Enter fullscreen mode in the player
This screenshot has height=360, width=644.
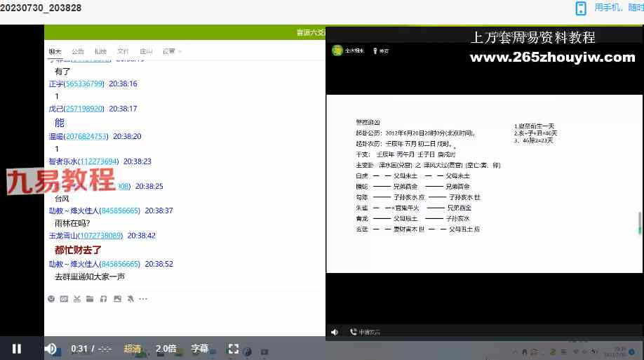pyautogui.click(x=234, y=349)
